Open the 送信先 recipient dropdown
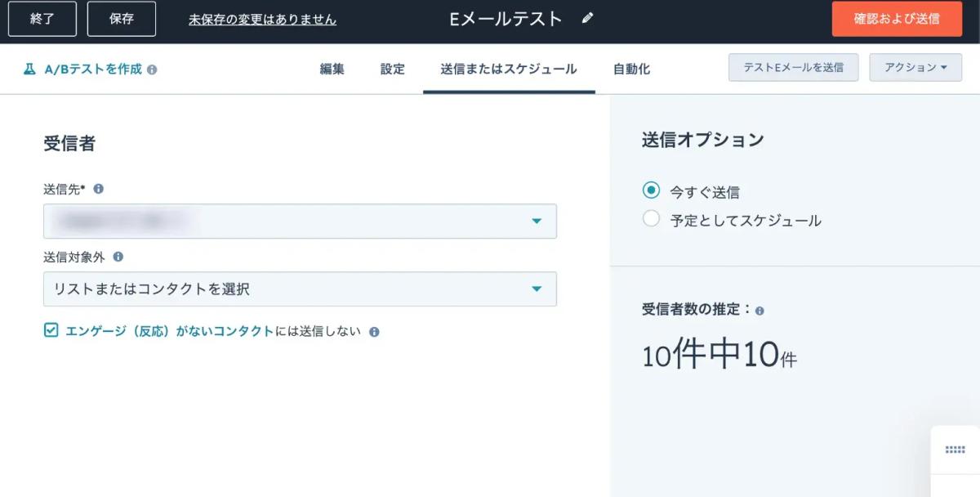The image size is (980, 497). click(300, 221)
